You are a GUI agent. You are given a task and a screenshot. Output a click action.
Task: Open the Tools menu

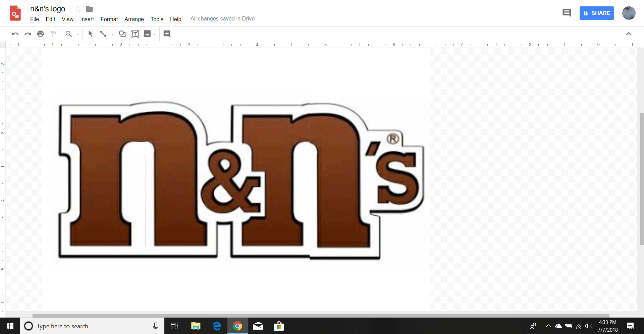pos(157,19)
